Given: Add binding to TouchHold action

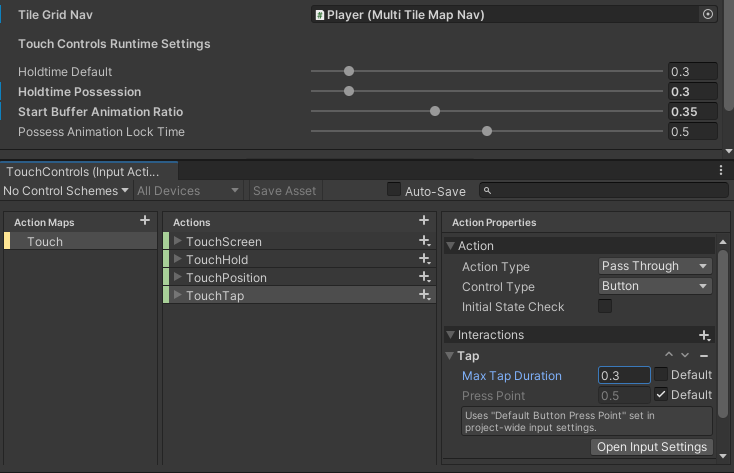Looking at the screenshot, I should click(425, 259).
